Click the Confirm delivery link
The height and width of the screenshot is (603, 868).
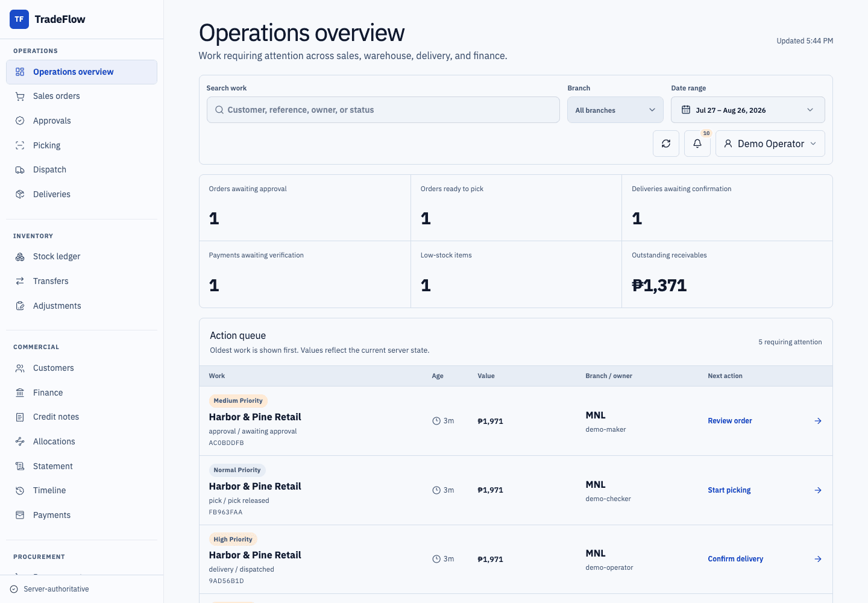coord(735,559)
